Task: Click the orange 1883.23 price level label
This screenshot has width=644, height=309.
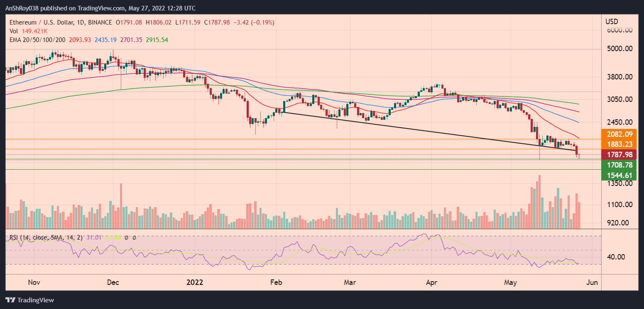Action: click(x=621, y=144)
